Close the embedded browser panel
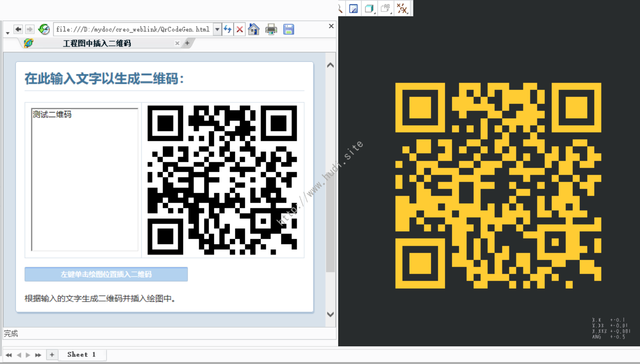 pos(331,26)
